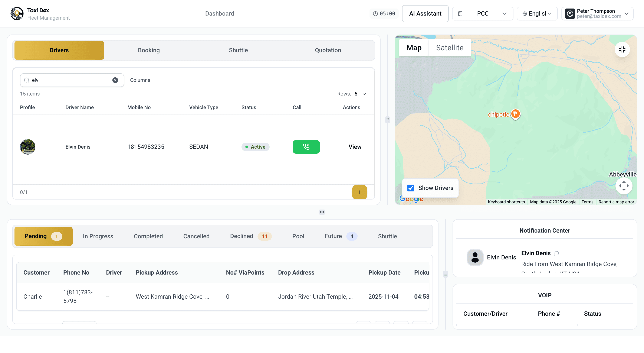644x353 pixels.
Task: Click the pickup date 2025-11-04
Action: click(383, 297)
